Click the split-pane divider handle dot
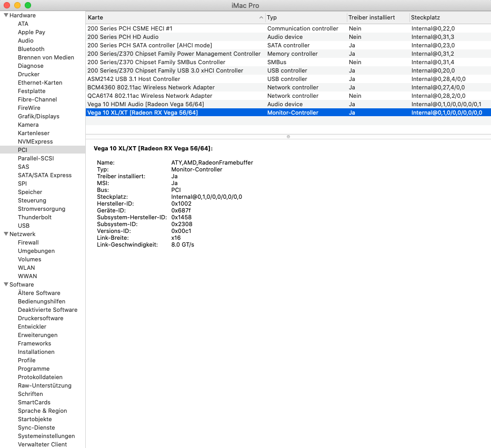Viewport: 491px width, 448px height. coord(288,137)
